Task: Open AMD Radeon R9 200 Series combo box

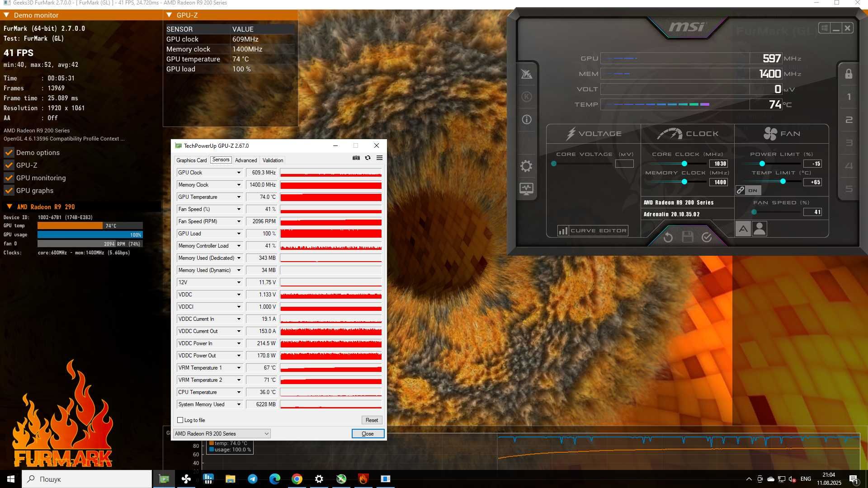Action: (222, 434)
